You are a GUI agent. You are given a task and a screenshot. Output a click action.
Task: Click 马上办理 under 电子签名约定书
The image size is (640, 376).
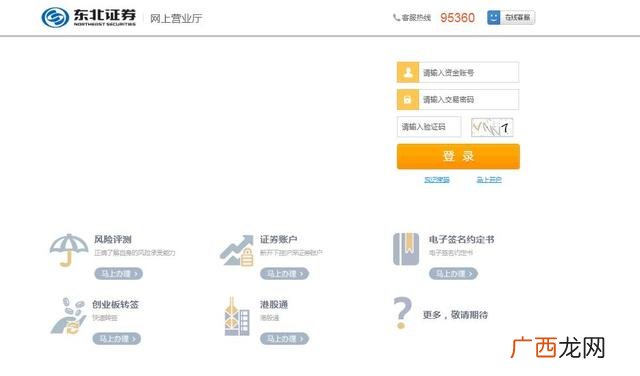click(453, 274)
